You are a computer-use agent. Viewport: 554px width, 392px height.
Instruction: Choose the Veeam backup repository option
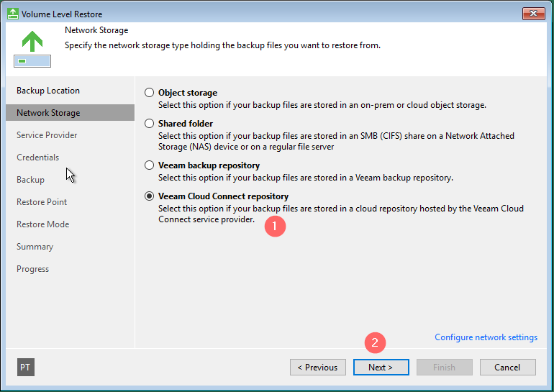(x=149, y=165)
